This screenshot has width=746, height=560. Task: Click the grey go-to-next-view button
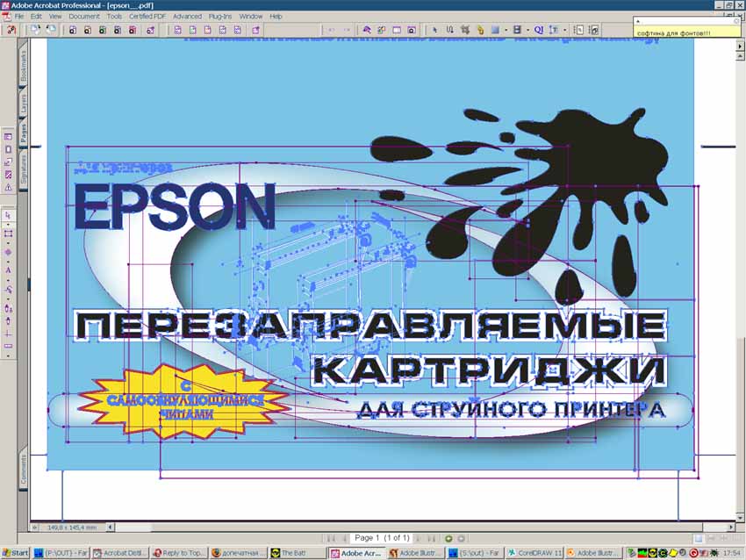point(461,539)
